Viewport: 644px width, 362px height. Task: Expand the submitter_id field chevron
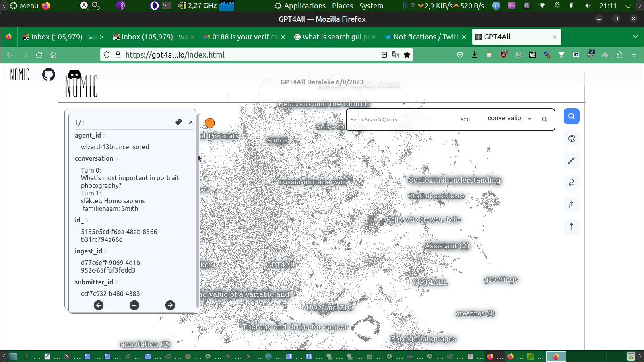click(x=116, y=282)
